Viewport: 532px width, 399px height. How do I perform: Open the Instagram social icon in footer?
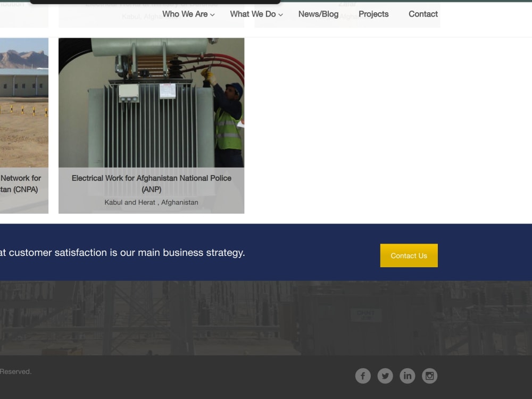point(429,376)
